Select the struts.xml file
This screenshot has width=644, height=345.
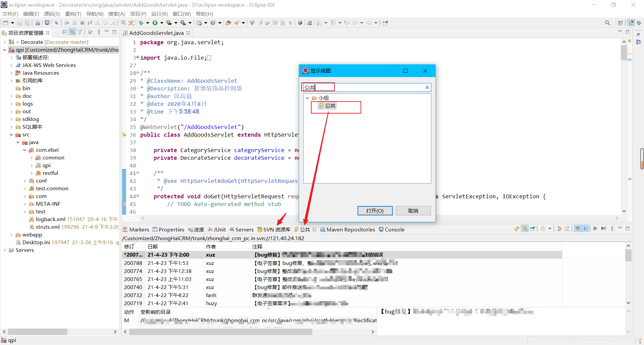[x=48, y=227]
